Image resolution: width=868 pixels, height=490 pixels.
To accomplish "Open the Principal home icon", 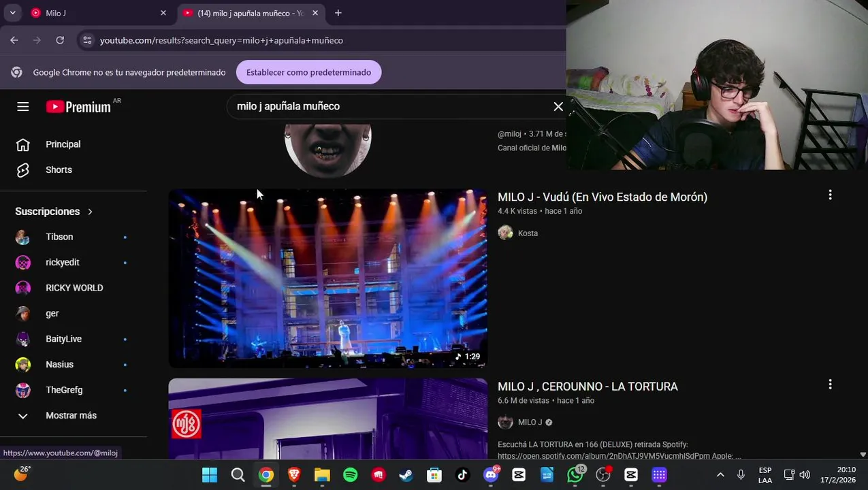I will coord(22,144).
